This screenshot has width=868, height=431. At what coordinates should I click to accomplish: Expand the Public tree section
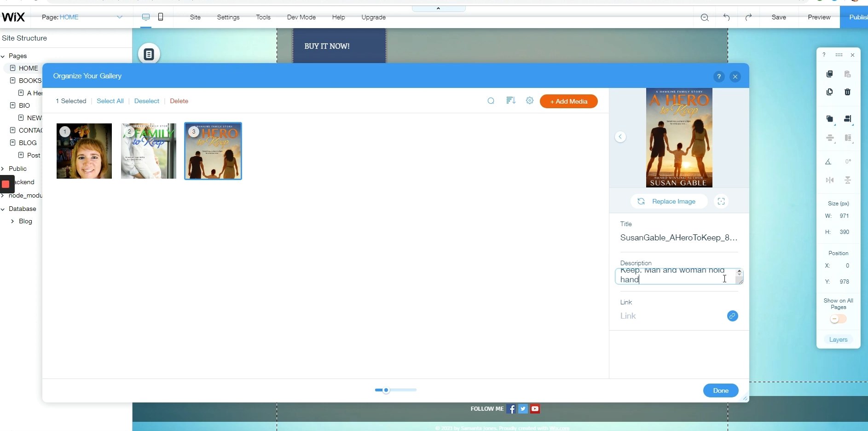point(3,169)
